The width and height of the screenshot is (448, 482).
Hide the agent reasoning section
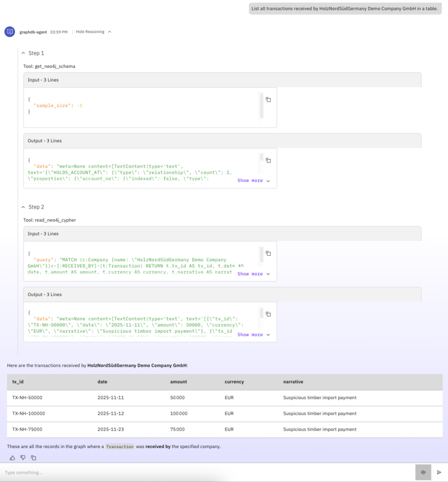point(93,32)
